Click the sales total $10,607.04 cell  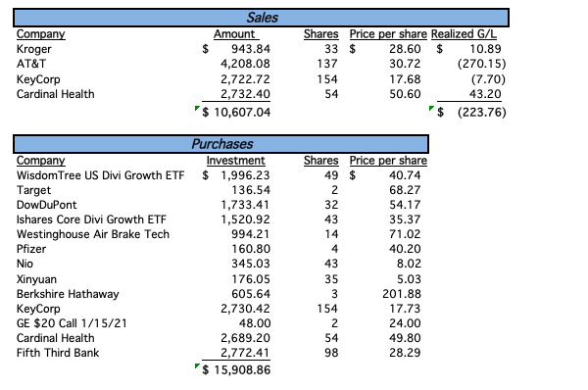236,112
